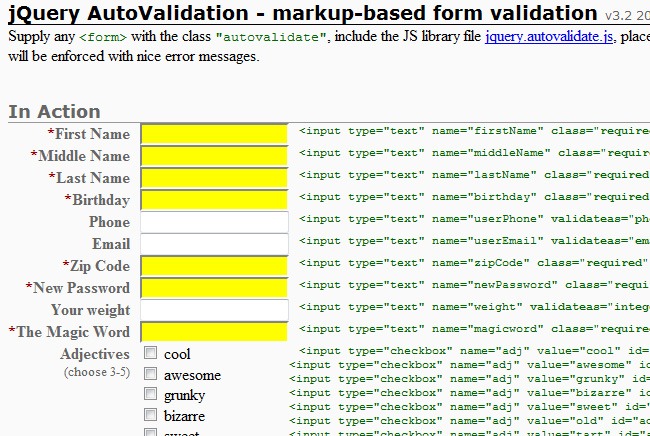
Task: Focus the Last Name input field
Action: pos(214,178)
